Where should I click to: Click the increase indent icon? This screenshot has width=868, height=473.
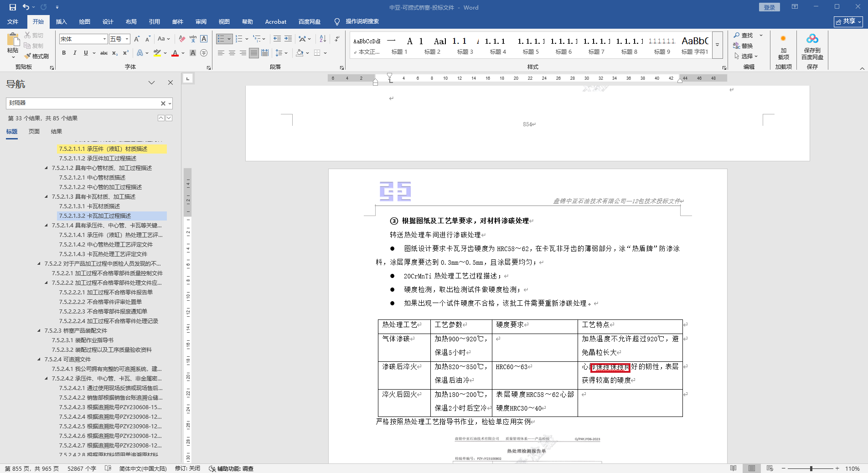[288, 39]
